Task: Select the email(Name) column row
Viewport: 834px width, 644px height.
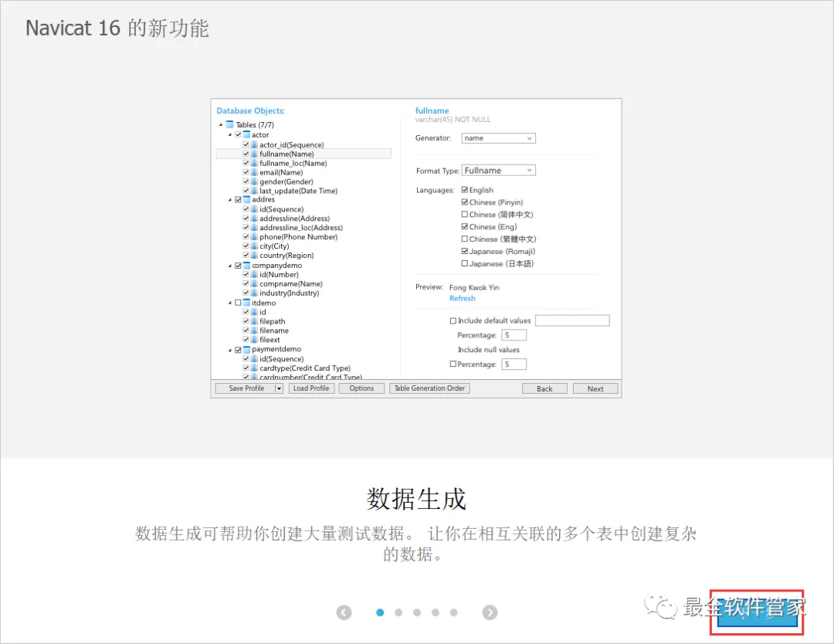Action: [281, 173]
